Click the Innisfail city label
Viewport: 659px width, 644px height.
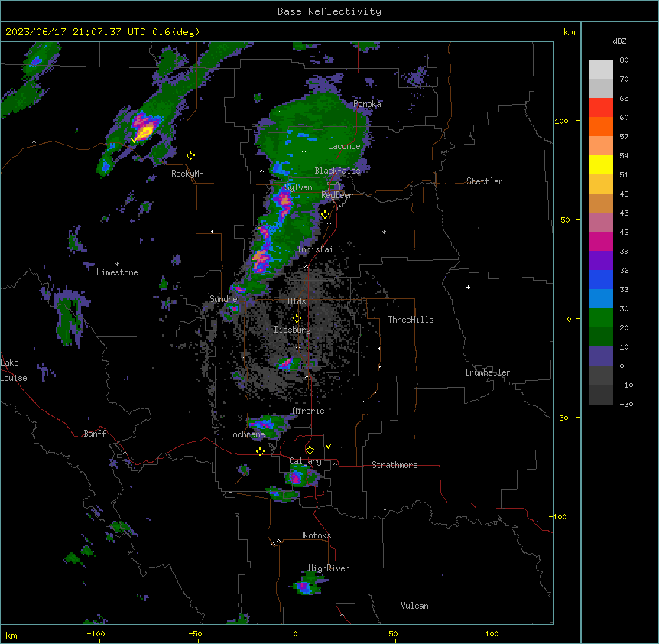point(318,249)
